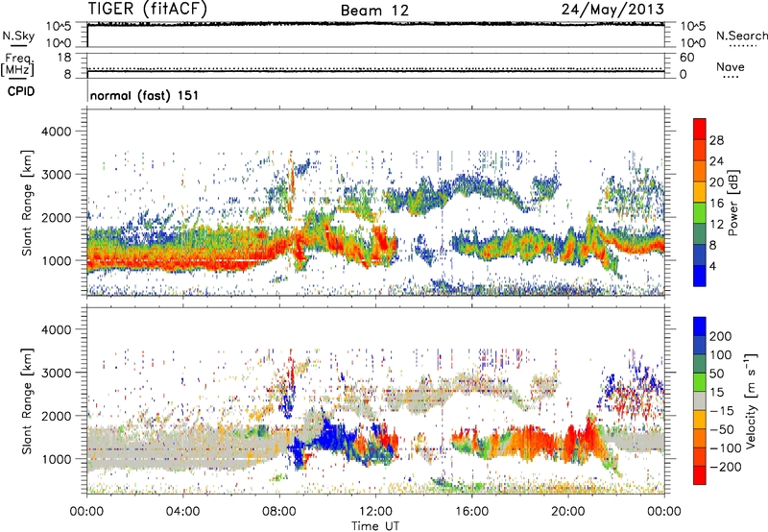This screenshot has height=532, width=768.
Task: Select the "Freq. [MHz]" axis label
Action: [x=17, y=64]
